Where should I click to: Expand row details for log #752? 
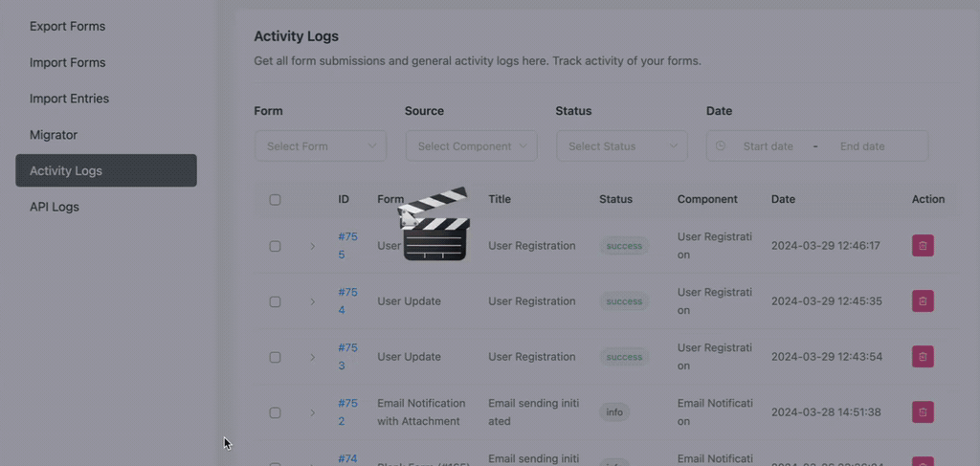coord(312,413)
